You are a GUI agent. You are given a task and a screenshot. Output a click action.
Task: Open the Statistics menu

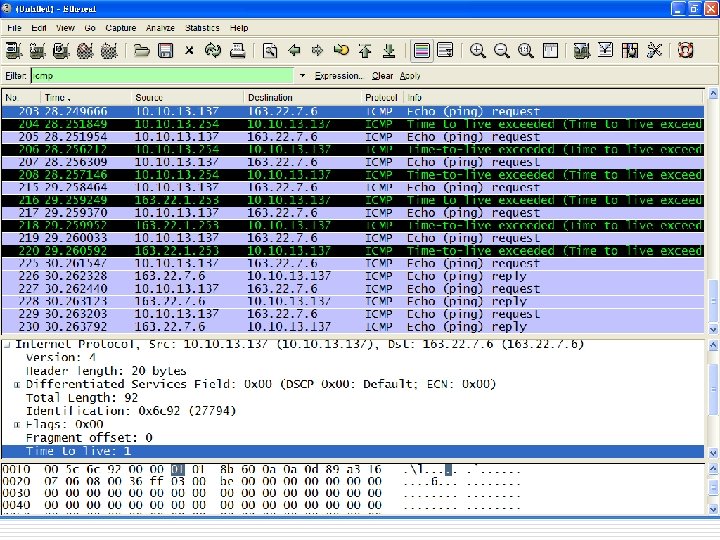pyautogui.click(x=203, y=28)
